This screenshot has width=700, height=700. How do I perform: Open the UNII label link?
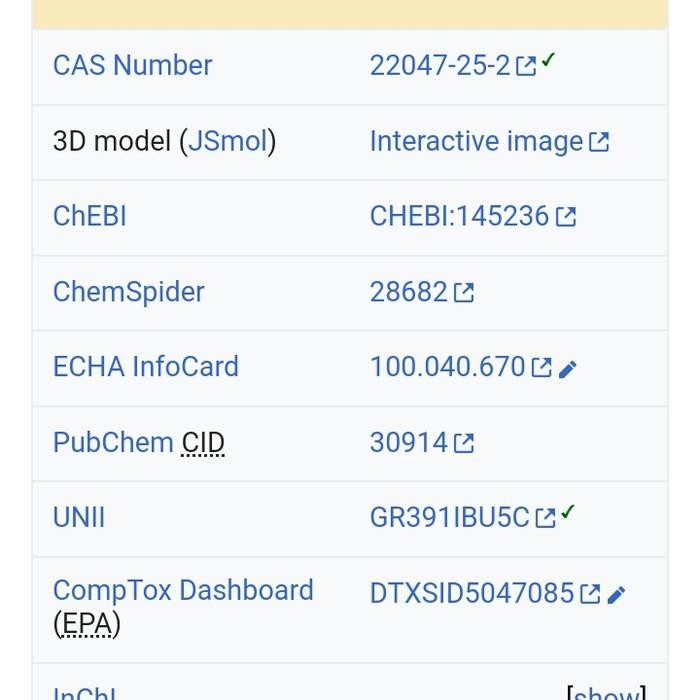point(78,517)
